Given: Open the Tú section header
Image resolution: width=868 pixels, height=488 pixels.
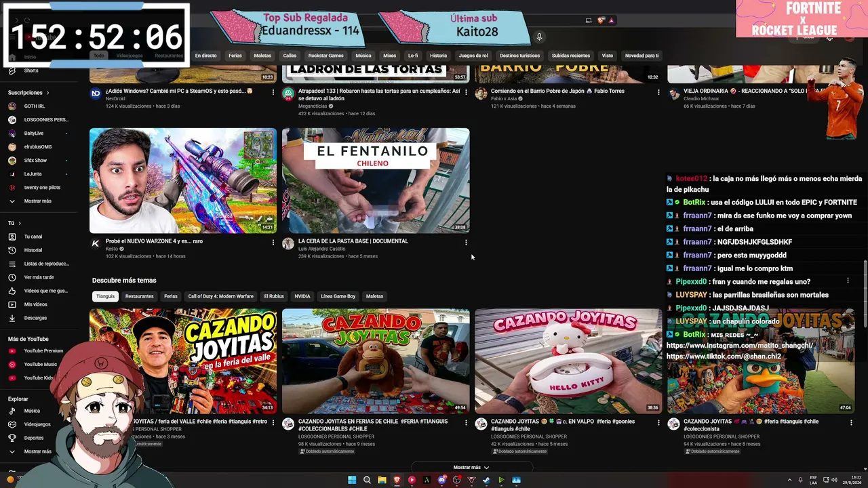Looking at the screenshot, I should [14, 223].
